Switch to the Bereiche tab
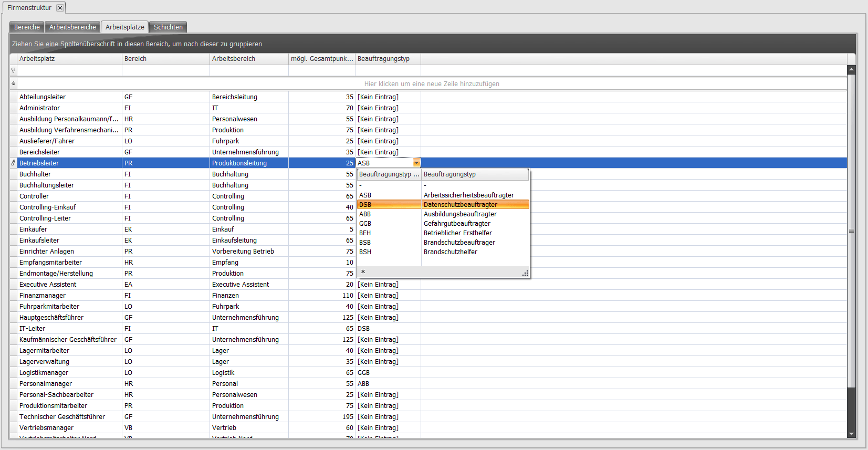 [x=27, y=27]
